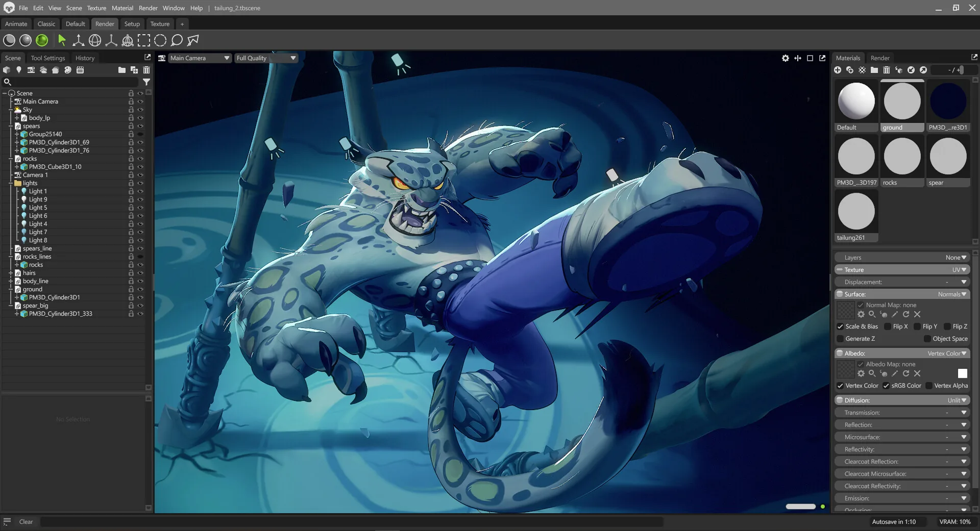Switch to green full-render viewport mode
980x531 pixels.
pyautogui.click(x=42, y=40)
